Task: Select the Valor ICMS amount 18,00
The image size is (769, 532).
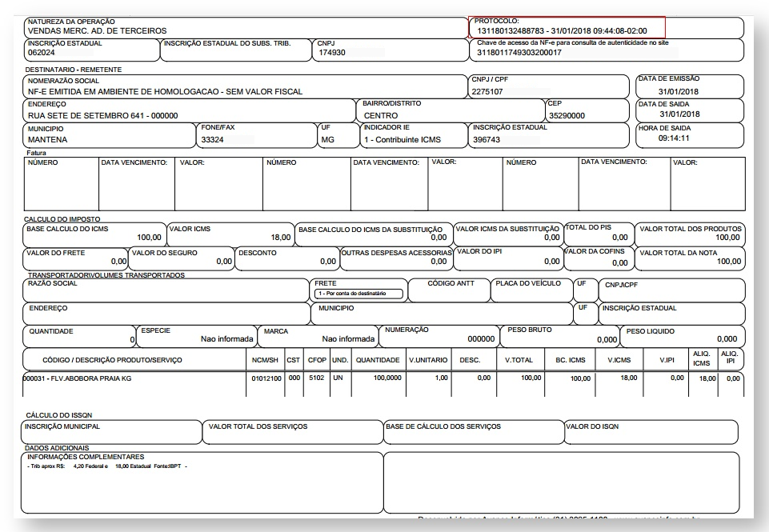Action: tap(281, 238)
